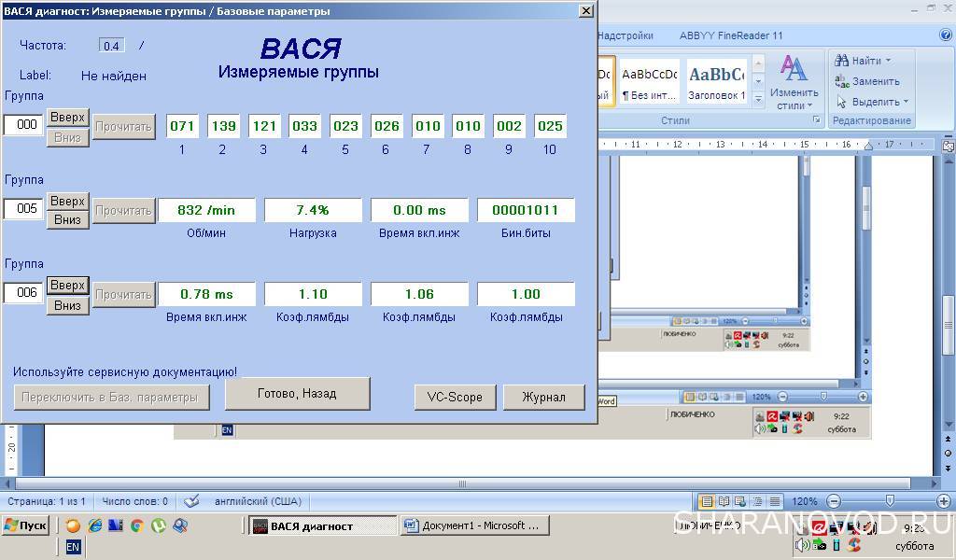Launch Internet Explorer from quick launch bar

point(94,525)
